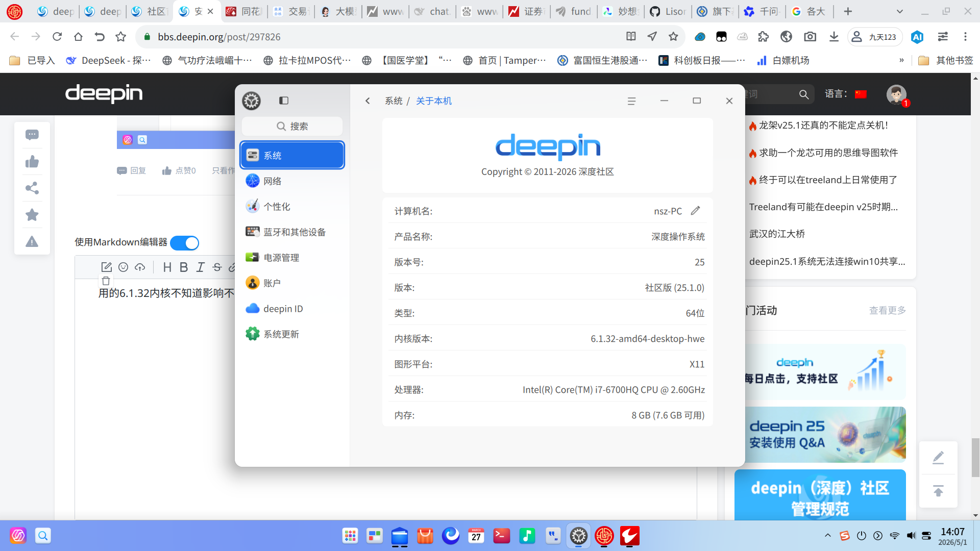Apply heading format in the editor toolbar
Screen dimensions: 980x551
point(167,267)
